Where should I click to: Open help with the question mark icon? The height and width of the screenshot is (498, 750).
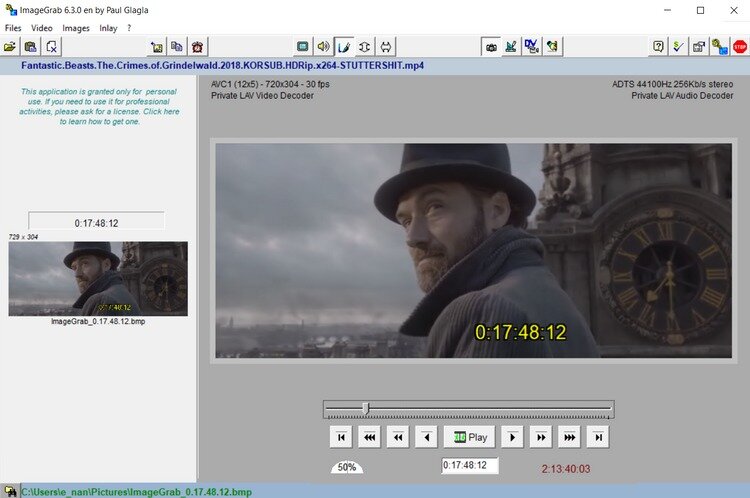pos(658,47)
